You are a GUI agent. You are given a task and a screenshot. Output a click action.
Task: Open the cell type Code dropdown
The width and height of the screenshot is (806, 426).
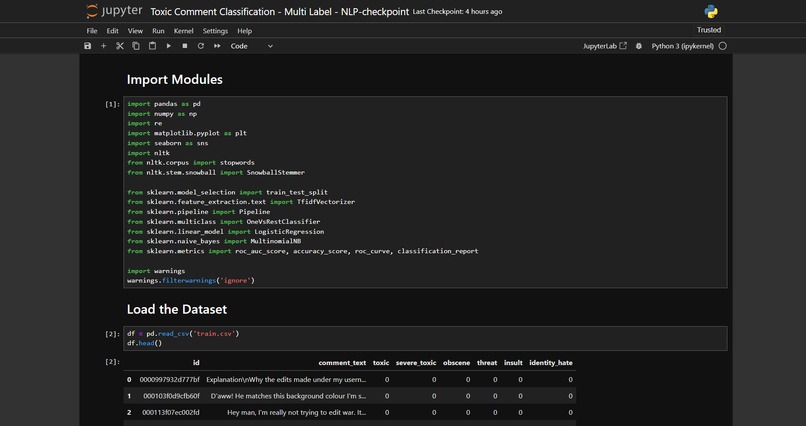coord(251,46)
